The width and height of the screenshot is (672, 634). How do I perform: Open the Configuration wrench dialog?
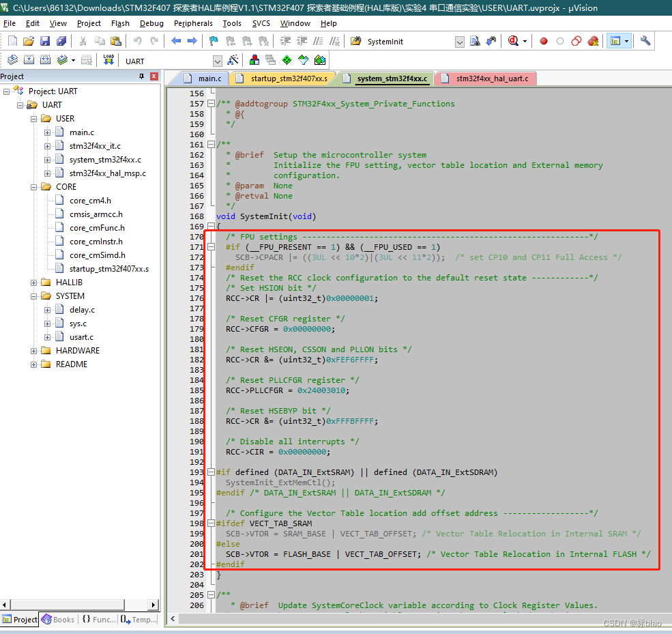click(645, 41)
